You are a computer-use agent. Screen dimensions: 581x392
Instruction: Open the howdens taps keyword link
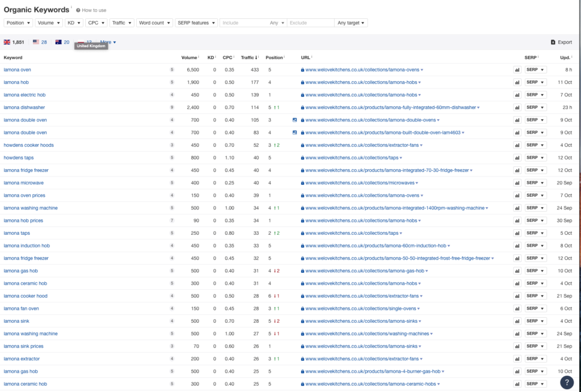[19, 158]
